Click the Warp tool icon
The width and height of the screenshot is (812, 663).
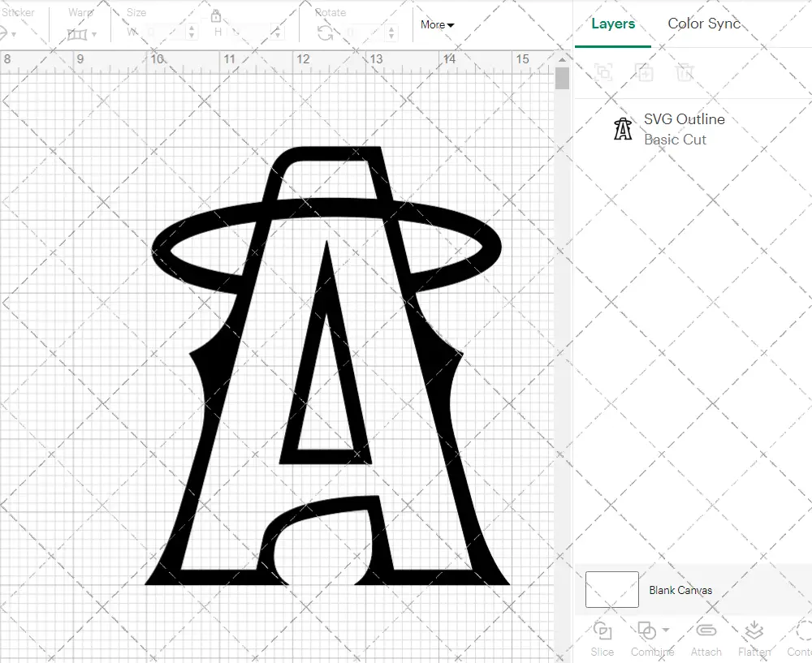[x=79, y=32]
